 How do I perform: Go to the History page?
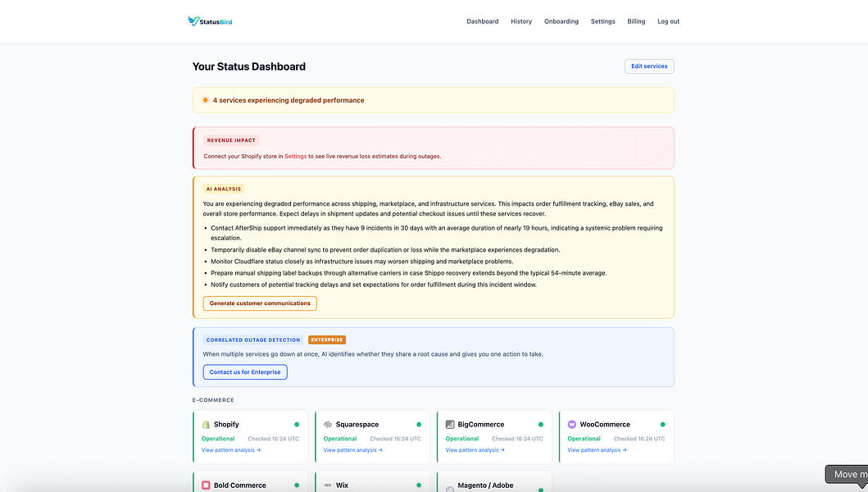[x=521, y=21]
